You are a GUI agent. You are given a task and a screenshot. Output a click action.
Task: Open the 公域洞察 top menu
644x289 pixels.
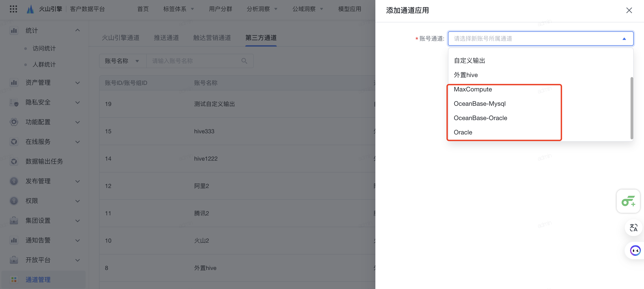click(x=307, y=9)
